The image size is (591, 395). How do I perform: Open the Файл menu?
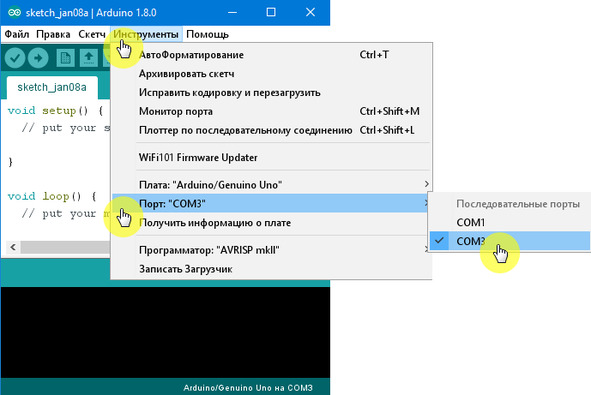pyautogui.click(x=17, y=34)
